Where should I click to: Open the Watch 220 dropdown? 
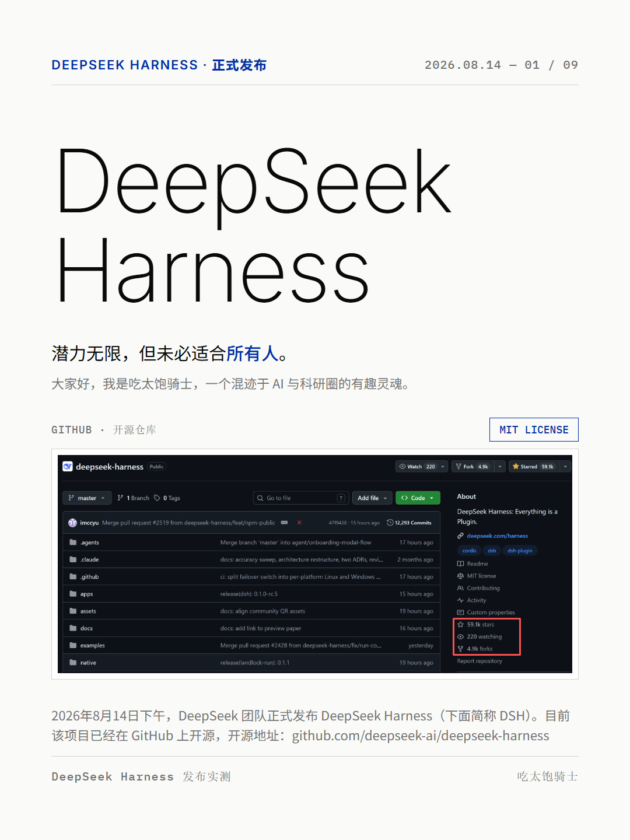point(422,467)
